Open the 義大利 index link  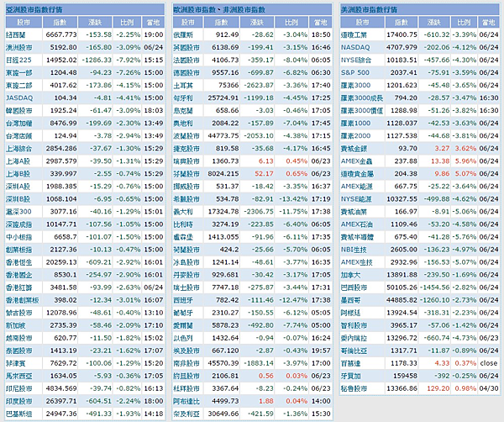click(x=183, y=212)
